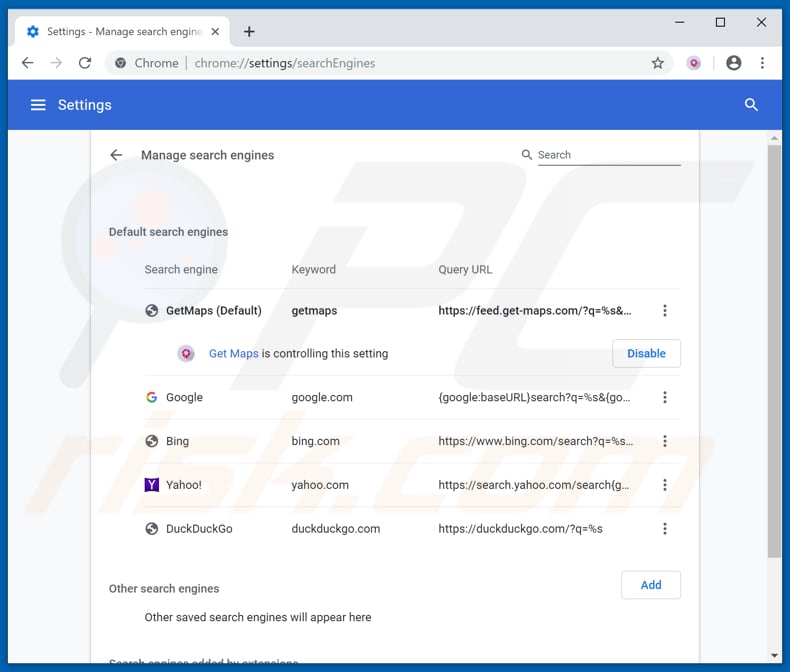Image resolution: width=790 pixels, height=672 pixels.
Task: Open more actions for DuckDuckGo
Action: [665, 528]
